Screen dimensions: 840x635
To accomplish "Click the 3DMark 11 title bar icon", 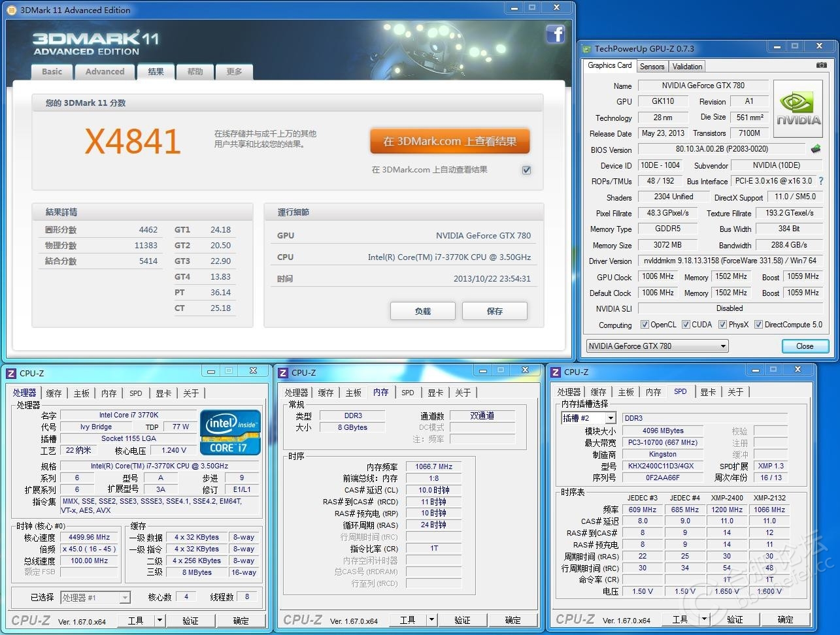I will coord(11,10).
